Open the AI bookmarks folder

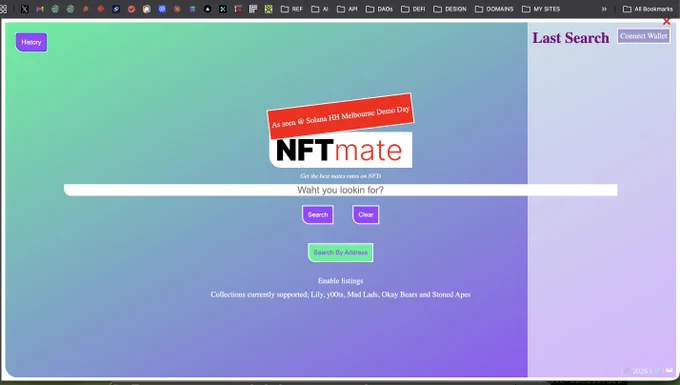point(320,9)
